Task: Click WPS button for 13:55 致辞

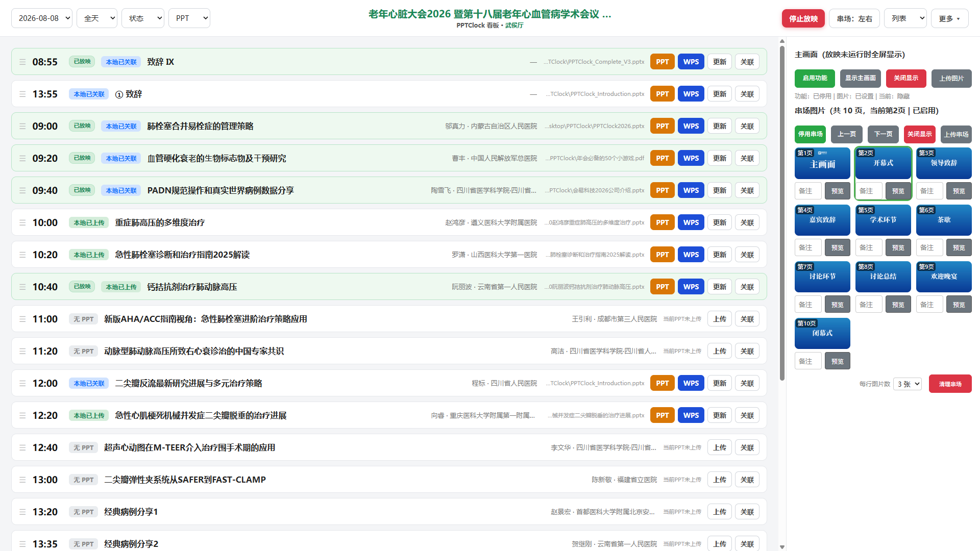Action: (691, 94)
